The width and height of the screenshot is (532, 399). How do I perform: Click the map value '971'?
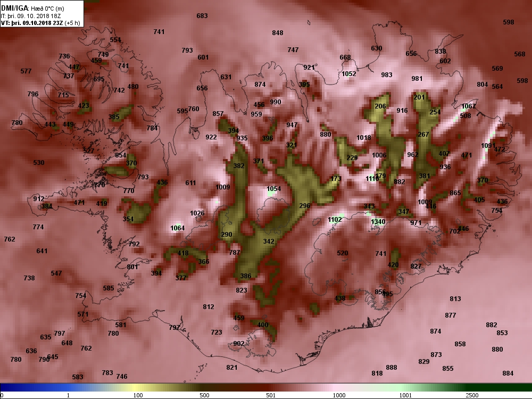pos(415,223)
